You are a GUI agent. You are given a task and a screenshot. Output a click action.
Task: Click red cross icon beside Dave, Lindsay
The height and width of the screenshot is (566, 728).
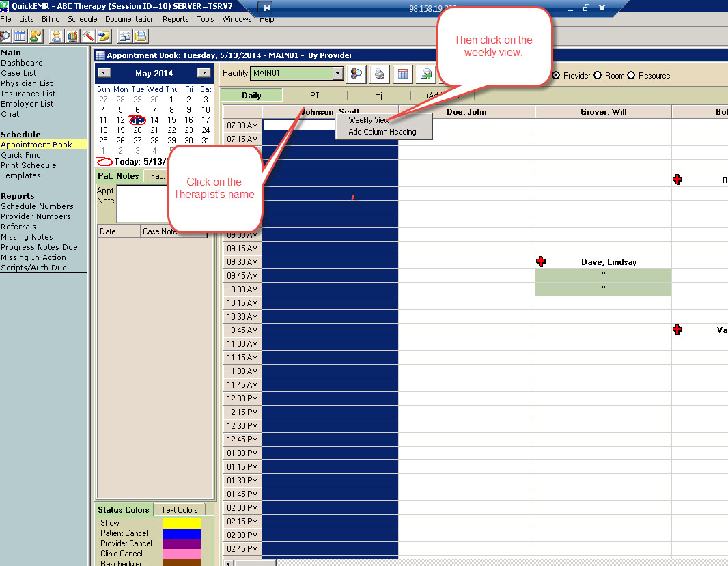[541, 261]
